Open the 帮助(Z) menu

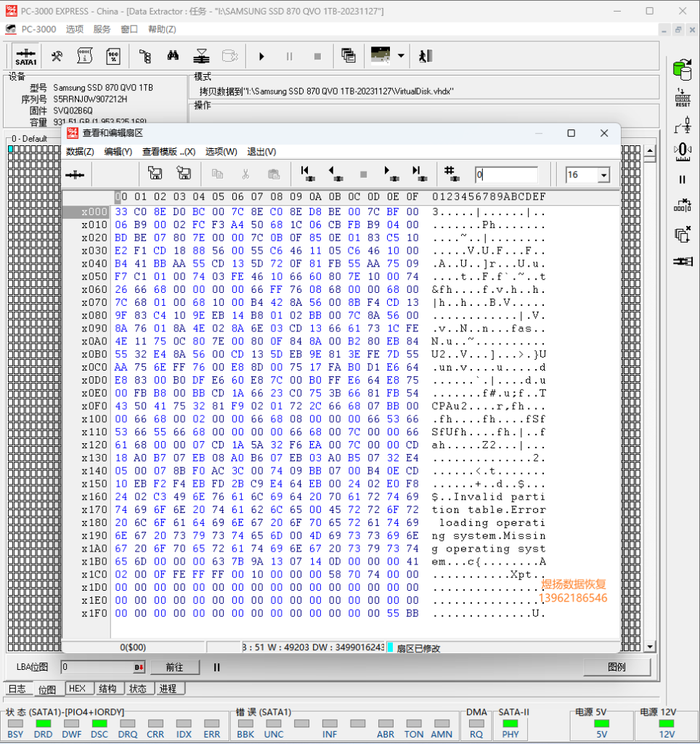point(162,29)
